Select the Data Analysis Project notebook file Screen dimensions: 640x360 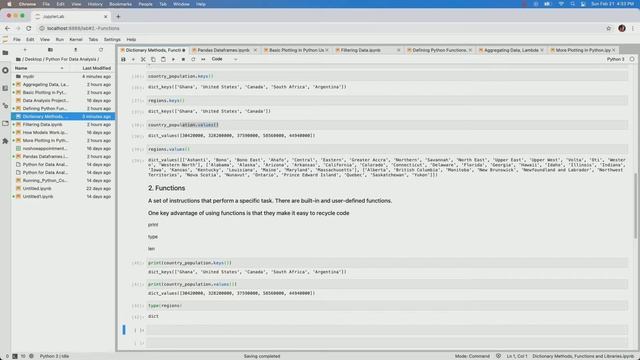coord(63,100)
